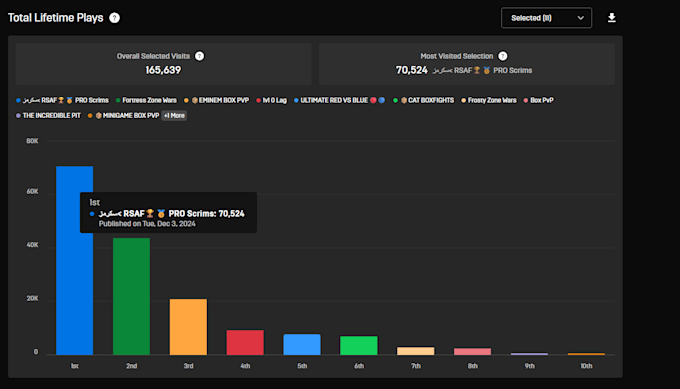
Task: Click the Total Lifetime Plays heading
Action: pos(56,18)
